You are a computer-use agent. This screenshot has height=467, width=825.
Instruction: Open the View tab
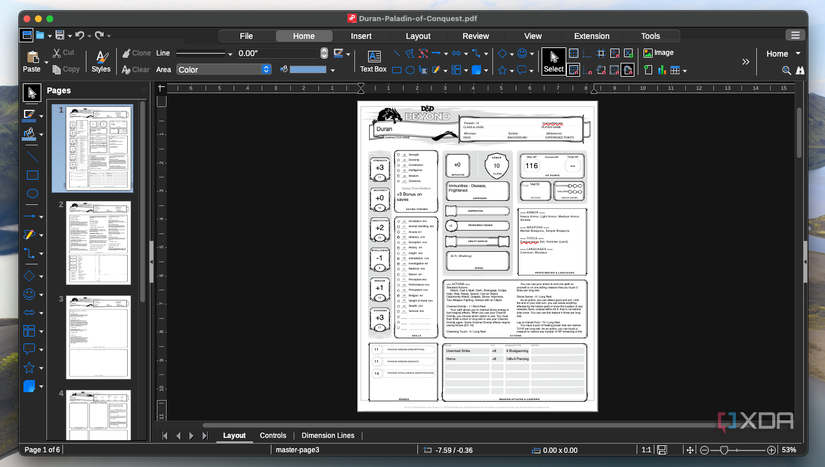click(x=532, y=36)
